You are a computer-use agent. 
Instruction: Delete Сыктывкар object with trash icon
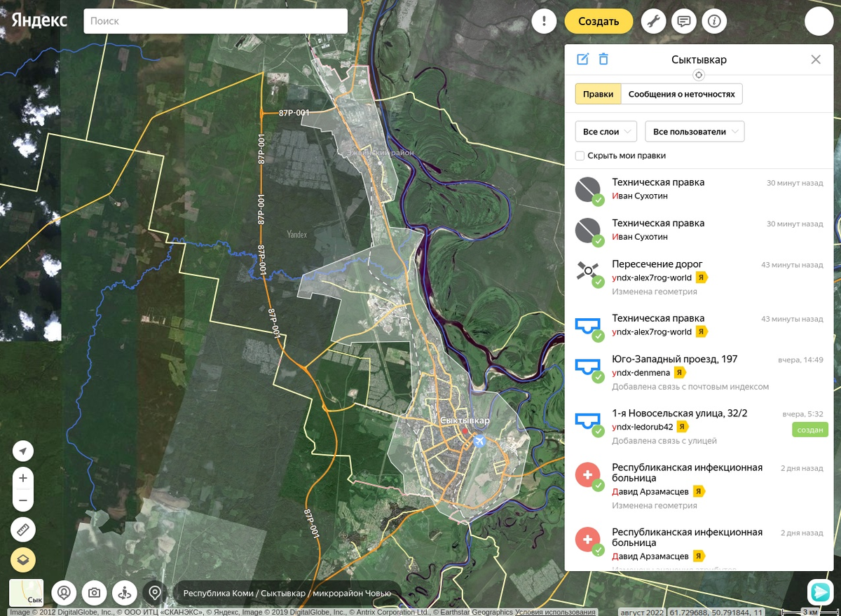(x=603, y=60)
